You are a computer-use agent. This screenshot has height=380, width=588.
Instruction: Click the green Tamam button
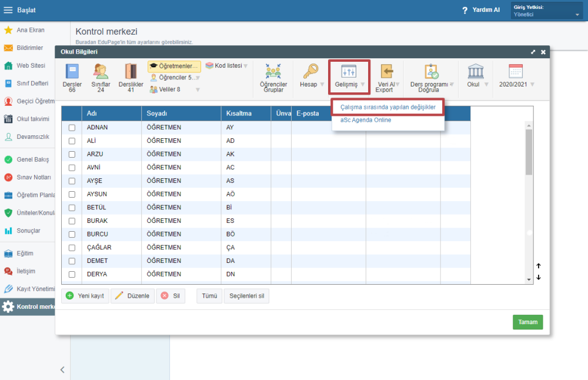pyautogui.click(x=527, y=322)
